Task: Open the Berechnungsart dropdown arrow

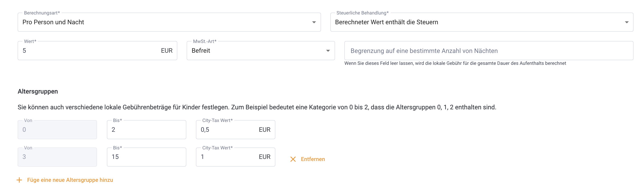Action: click(x=314, y=22)
